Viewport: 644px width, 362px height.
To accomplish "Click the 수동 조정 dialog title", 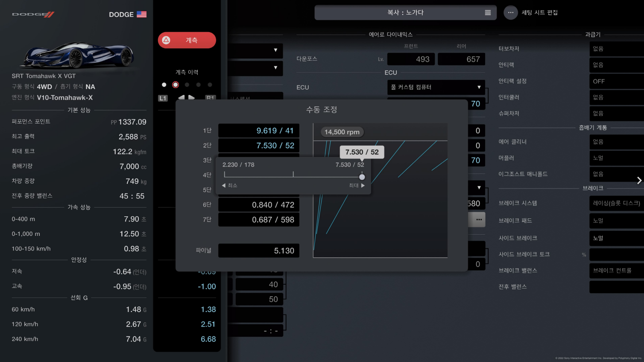I will click(322, 110).
